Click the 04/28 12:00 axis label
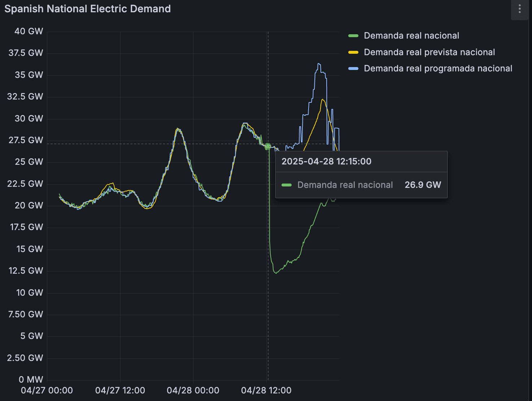This screenshot has height=401, width=532. [266, 390]
